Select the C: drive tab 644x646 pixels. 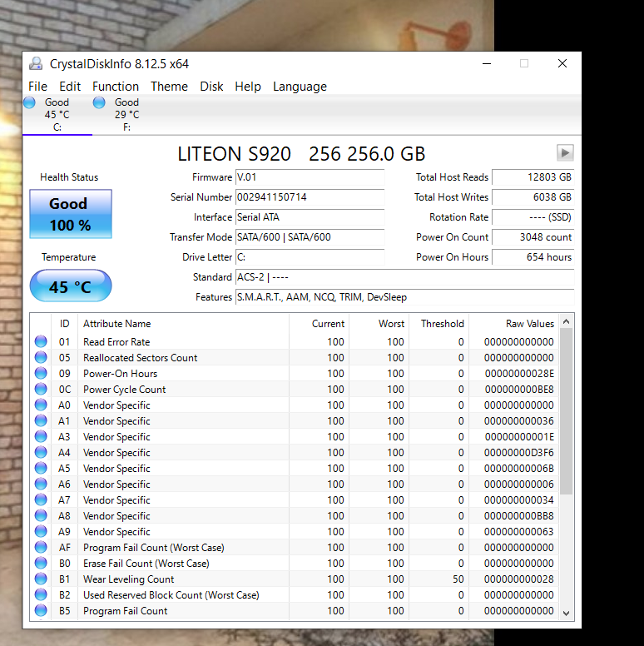click(x=57, y=115)
